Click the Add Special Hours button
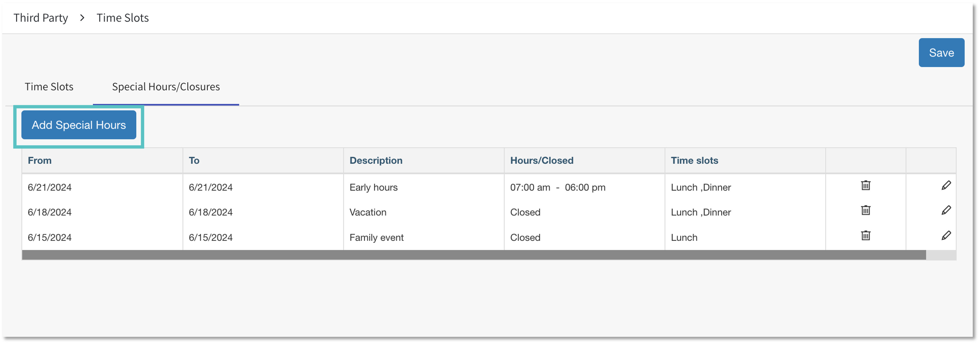The height and width of the screenshot is (344, 980). pyautogui.click(x=79, y=125)
